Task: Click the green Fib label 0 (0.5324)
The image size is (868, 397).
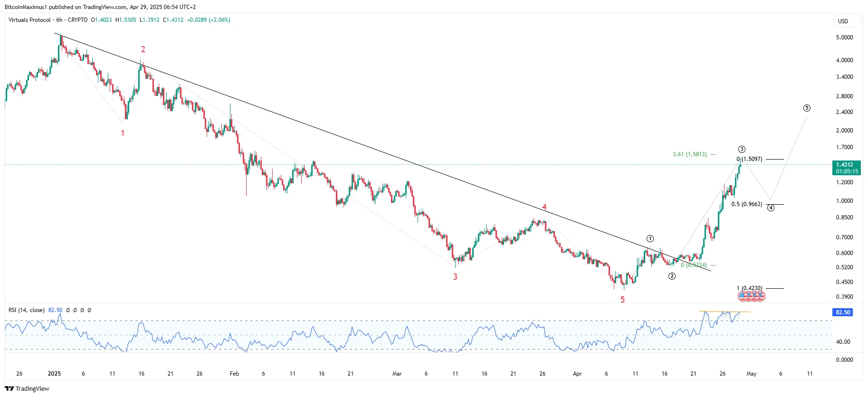Action: [694, 265]
